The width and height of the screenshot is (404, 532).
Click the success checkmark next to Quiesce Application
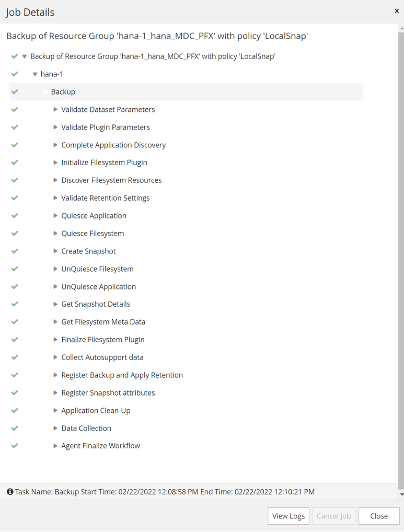(15, 216)
